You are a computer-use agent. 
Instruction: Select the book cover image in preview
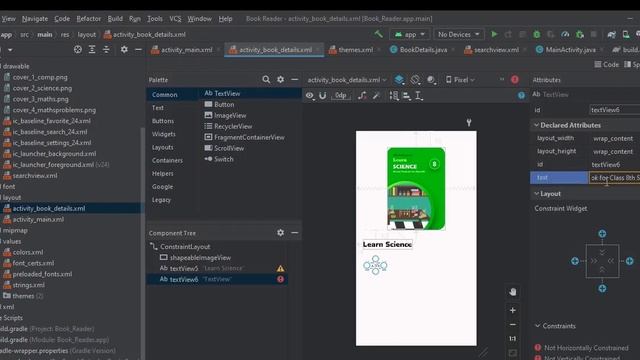click(416, 189)
